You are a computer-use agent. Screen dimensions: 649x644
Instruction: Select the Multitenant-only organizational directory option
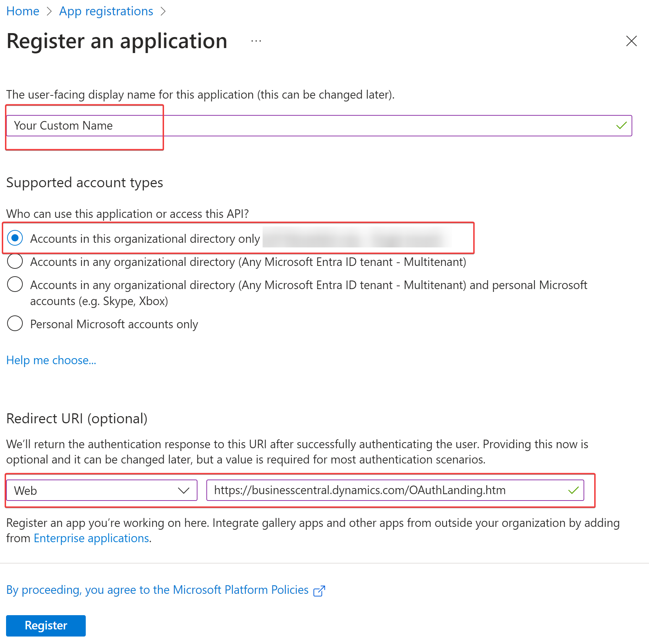click(x=15, y=262)
